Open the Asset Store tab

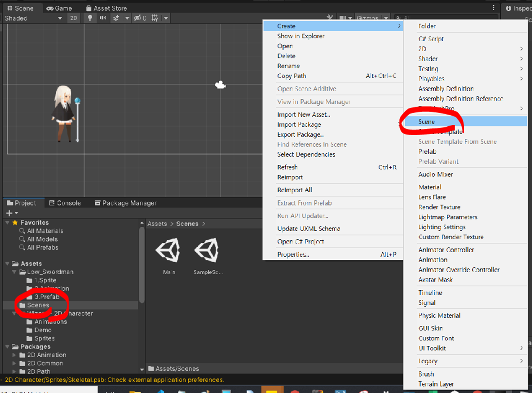106,8
